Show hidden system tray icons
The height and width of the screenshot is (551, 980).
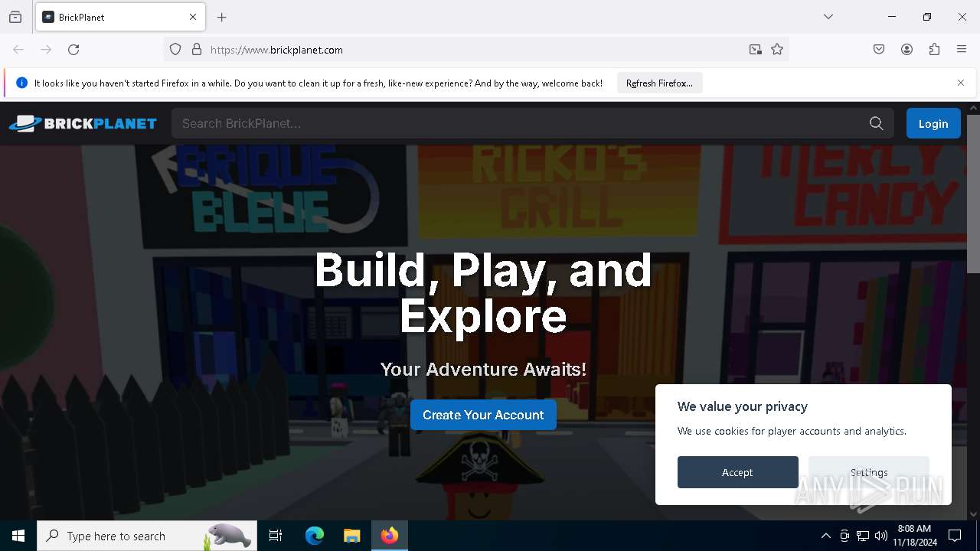point(825,536)
